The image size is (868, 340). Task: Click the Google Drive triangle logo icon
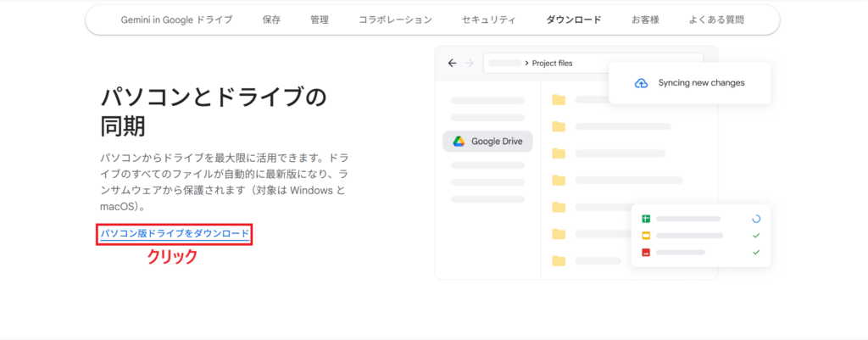click(459, 142)
